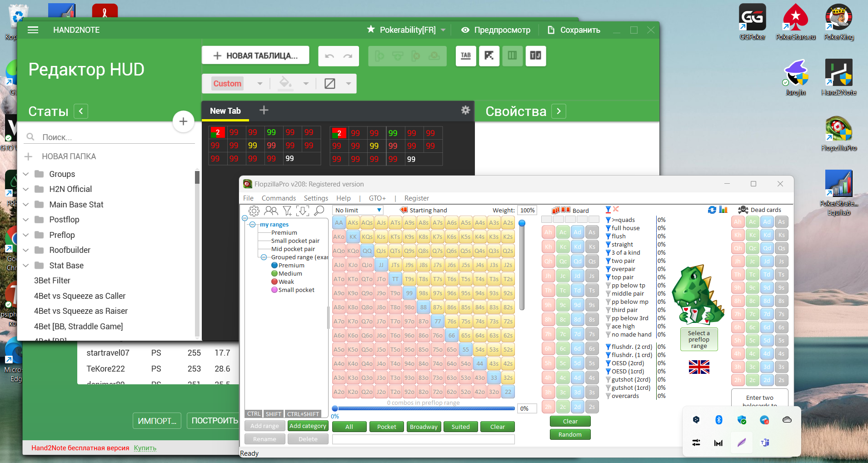Open the Pokerability[FR] profile dropdown
The height and width of the screenshot is (463, 868).
pos(443,30)
